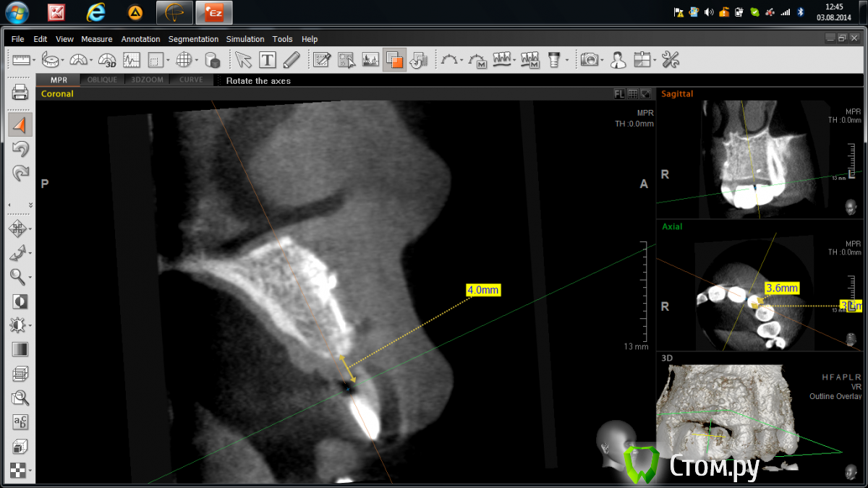The height and width of the screenshot is (488, 868).
Task: Click the wrench and screwdriver settings icon
Action: point(671,60)
